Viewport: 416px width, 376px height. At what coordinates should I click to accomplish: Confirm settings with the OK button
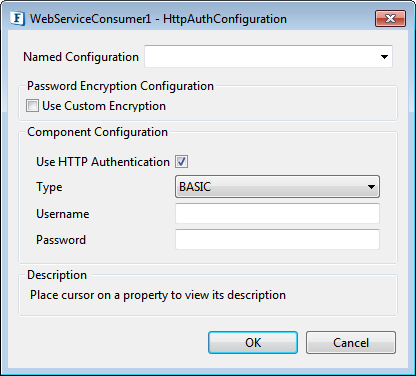click(253, 342)
